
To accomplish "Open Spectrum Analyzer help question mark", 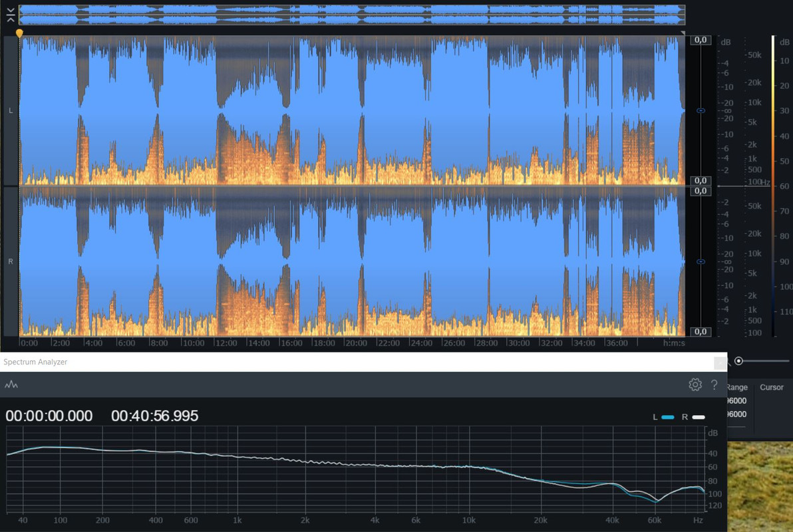I will [714, 385].
